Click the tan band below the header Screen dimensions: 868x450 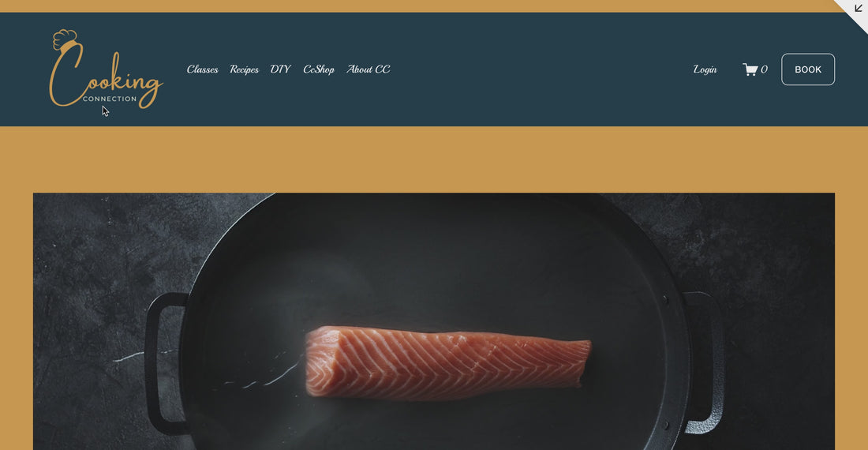(x=434, y=159)
